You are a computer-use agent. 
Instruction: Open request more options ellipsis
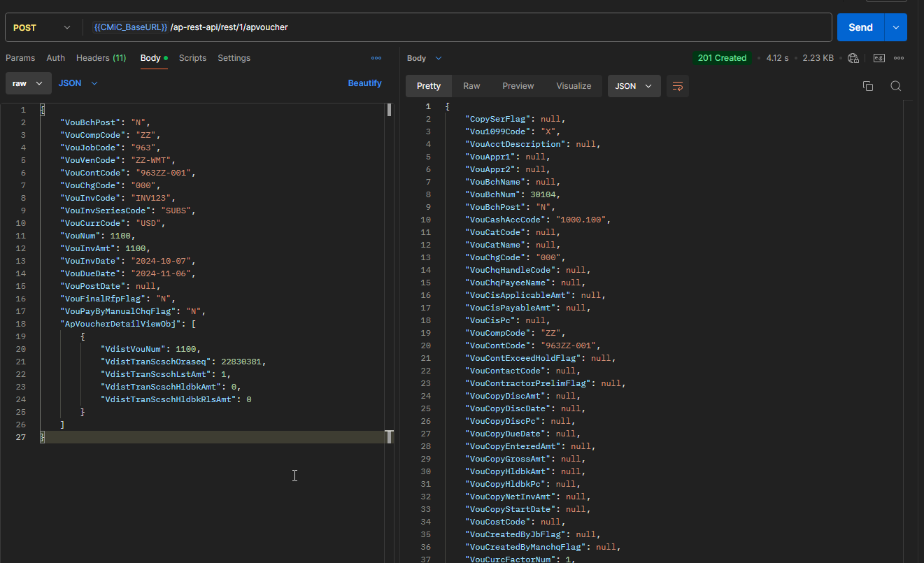376,58
